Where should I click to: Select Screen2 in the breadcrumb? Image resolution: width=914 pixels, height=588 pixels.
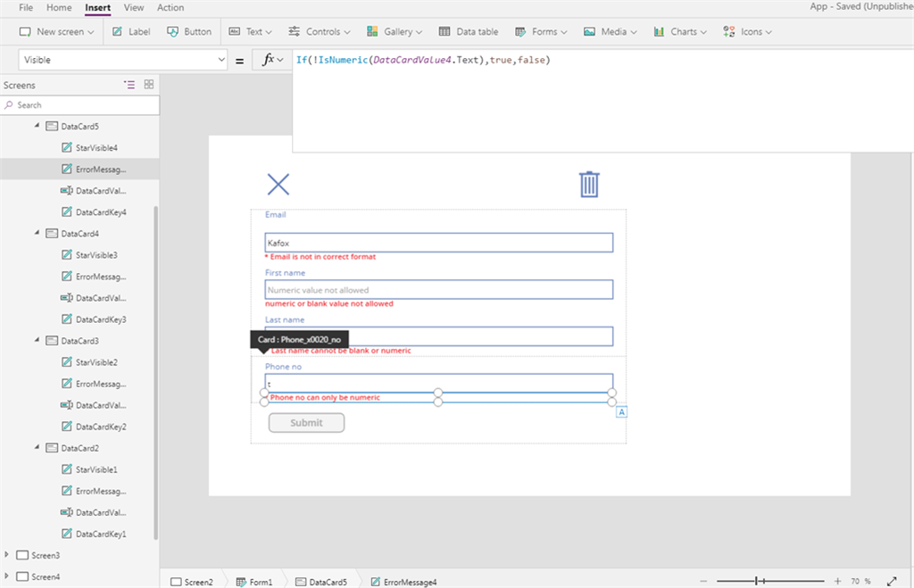[x=193, y=582]
